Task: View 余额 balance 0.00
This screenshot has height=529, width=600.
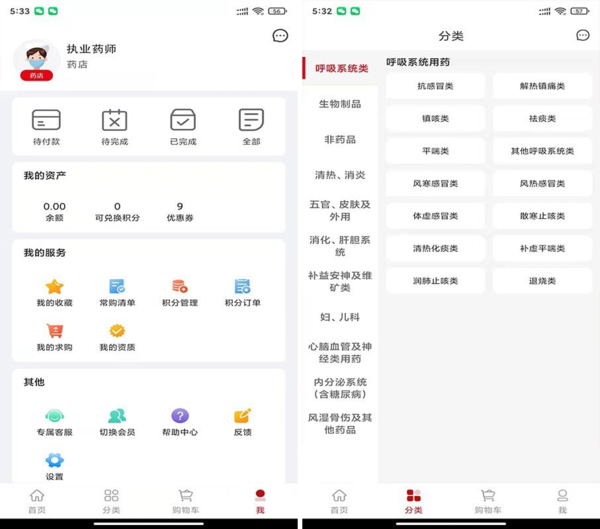Action: (54, 212)
